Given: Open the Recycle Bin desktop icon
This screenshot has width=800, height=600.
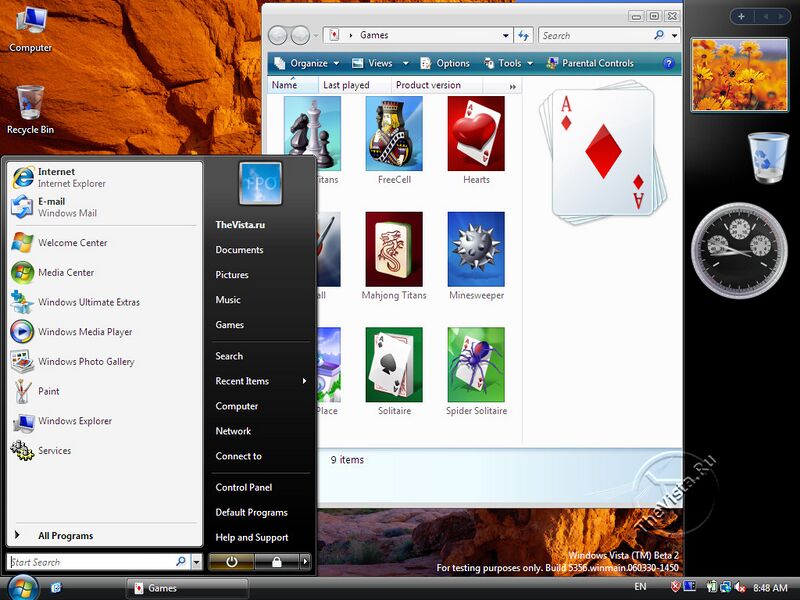Looking at the screenshot, I should tap(30, 108).
